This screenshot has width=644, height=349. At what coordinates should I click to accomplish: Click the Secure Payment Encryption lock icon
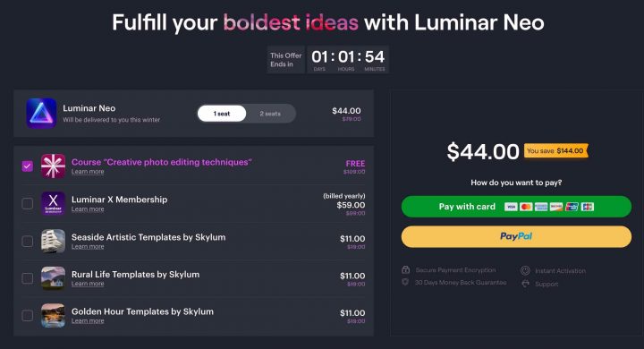coord(405,269)
